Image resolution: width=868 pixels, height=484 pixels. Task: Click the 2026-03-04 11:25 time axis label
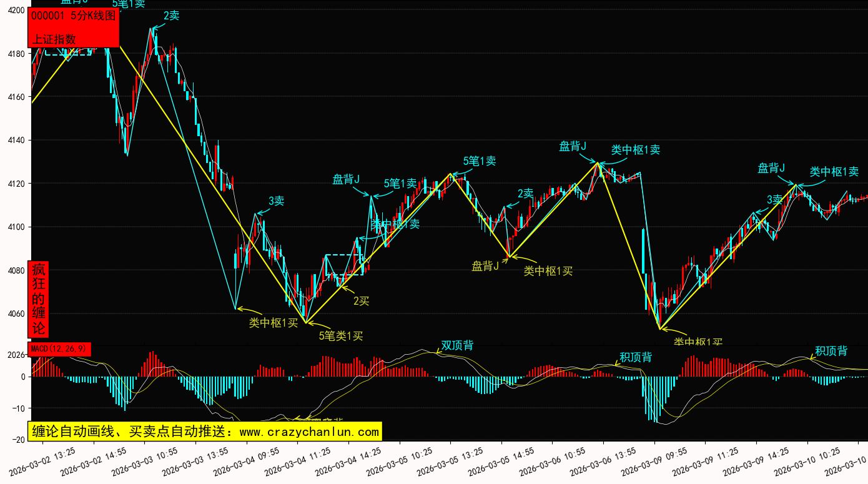click(291, 466)
